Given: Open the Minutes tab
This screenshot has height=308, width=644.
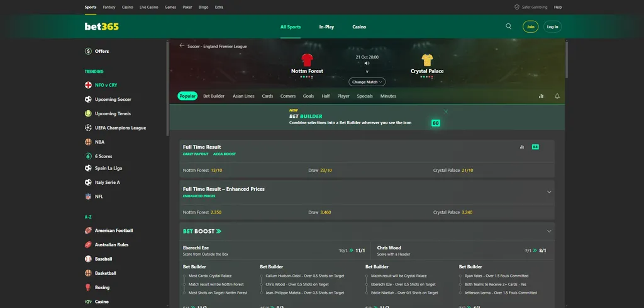Looking at the screenshot, I should point(388,96).
